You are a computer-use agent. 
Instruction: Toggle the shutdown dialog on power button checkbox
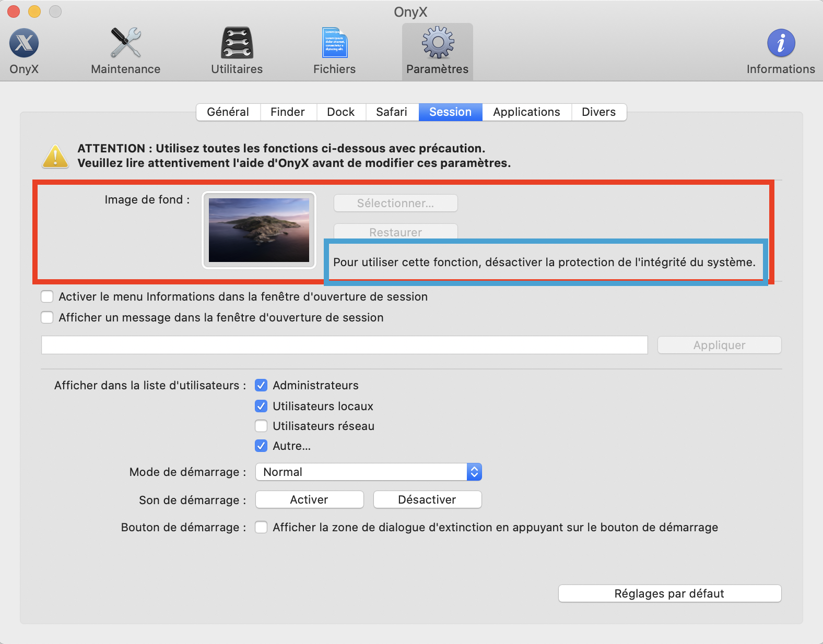click(261, 528)
